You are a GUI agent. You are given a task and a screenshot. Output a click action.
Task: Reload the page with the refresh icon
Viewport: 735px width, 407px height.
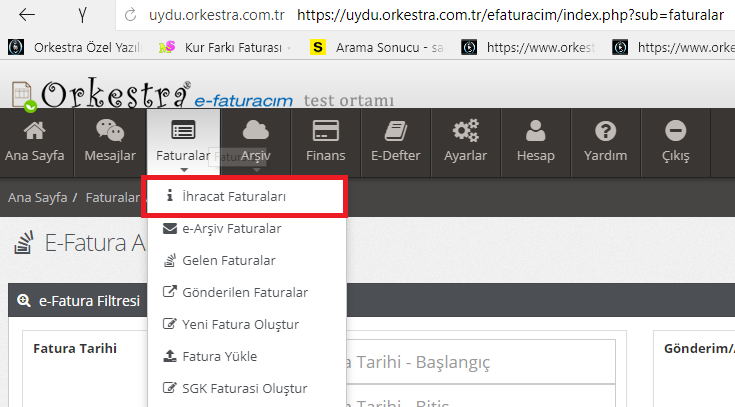coord(130,15)
